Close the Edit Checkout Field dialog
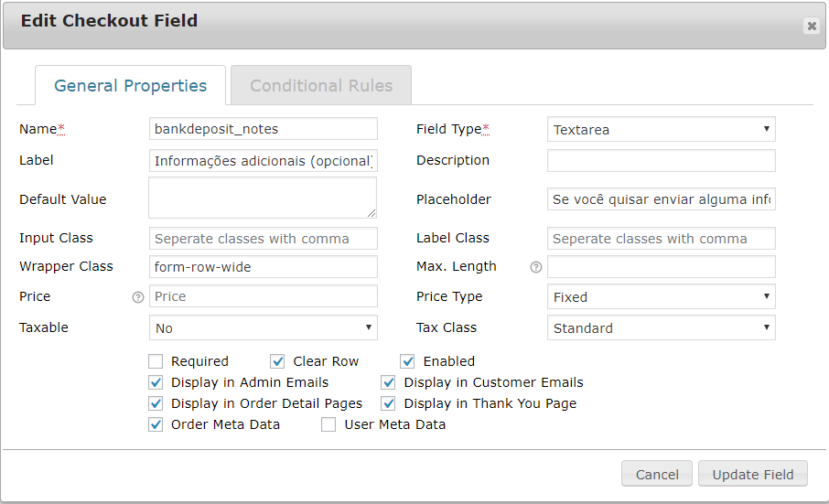829x504 pixels. pos(811,27)
